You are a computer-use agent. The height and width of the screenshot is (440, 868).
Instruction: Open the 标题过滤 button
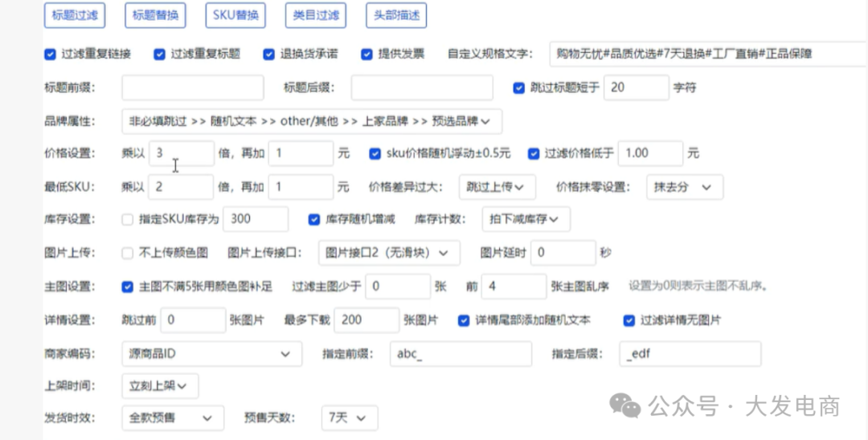tap(75, 15)
